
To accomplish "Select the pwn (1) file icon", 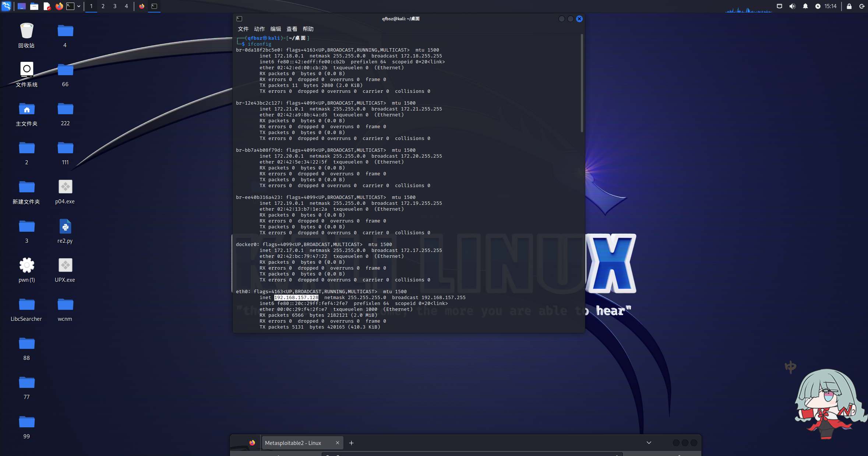I will pos(27,270).
